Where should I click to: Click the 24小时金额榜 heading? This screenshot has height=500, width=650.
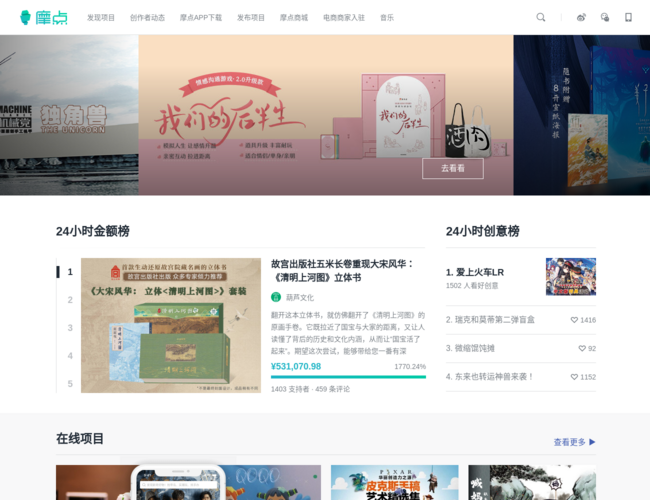[x=93, y=231]
